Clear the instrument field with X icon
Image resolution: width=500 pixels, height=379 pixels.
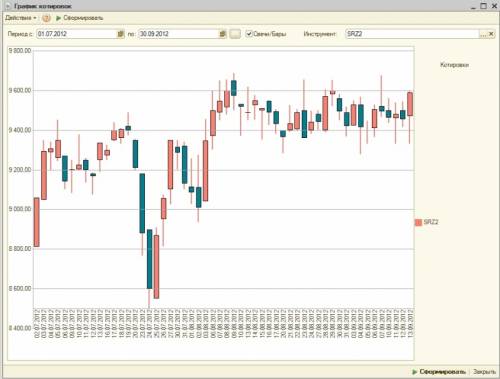point(491,34)
